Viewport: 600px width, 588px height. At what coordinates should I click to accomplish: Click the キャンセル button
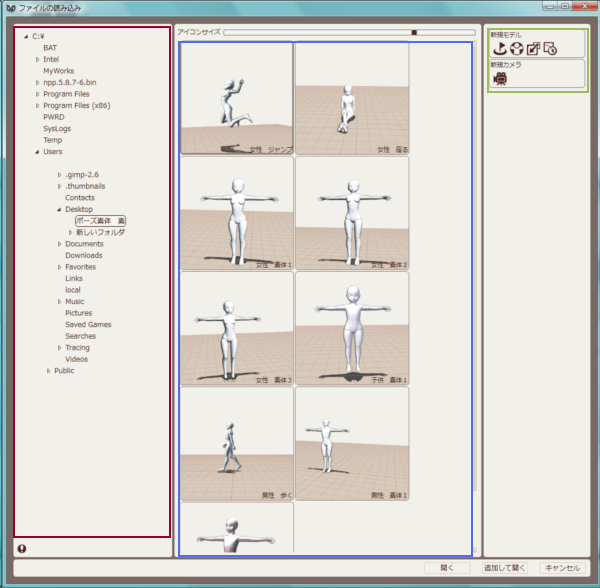(x=560, y=568)
